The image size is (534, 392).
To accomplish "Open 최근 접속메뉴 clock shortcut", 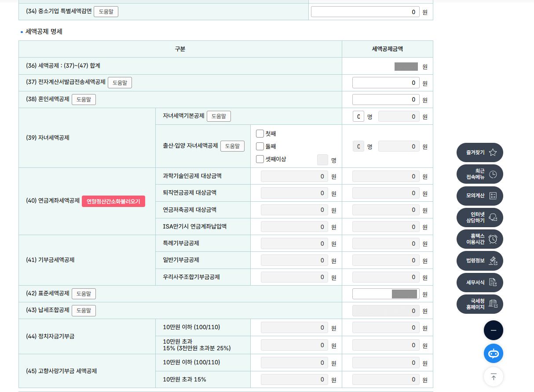I will click(480, 174).
